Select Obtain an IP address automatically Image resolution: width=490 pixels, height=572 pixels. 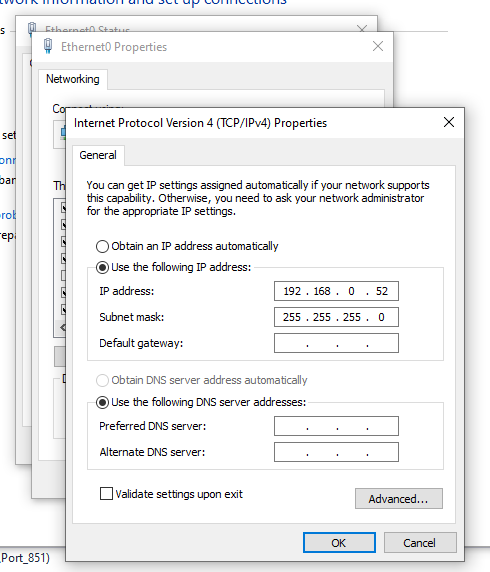tap(103, 247)
